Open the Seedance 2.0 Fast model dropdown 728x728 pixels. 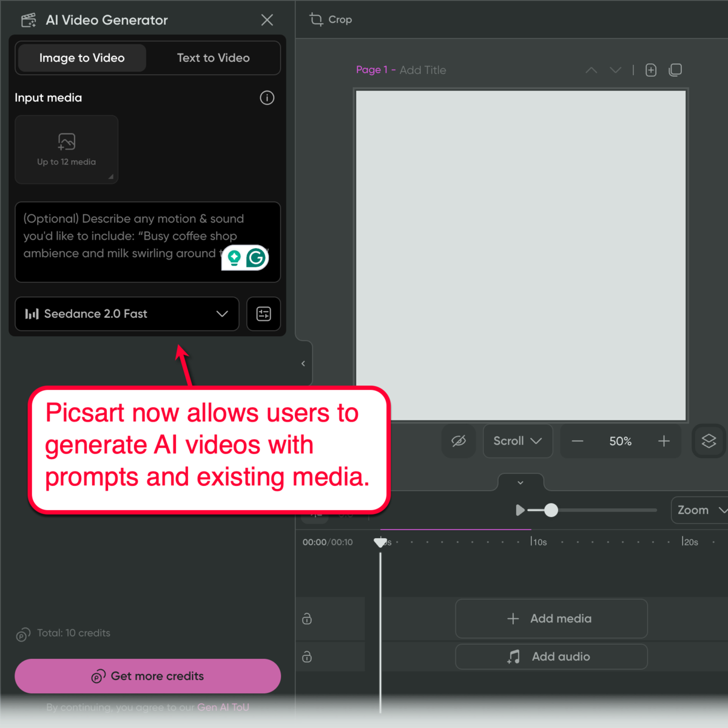[127, 314]
